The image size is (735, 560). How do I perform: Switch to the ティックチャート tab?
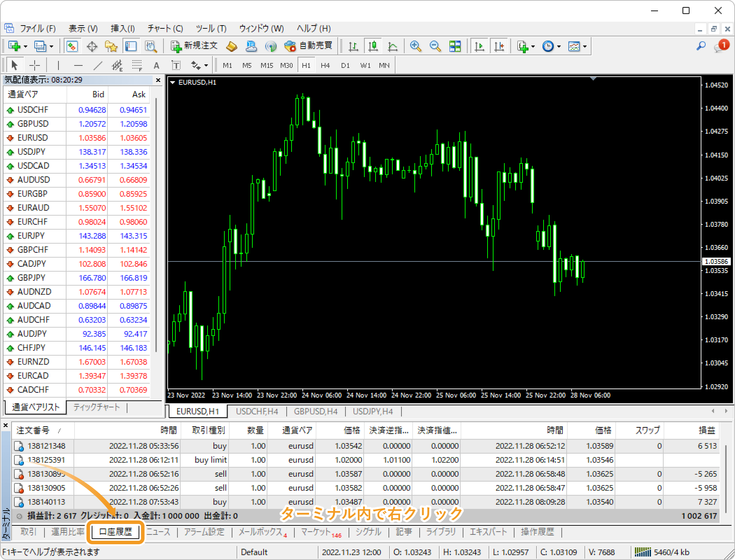[97, 407]
